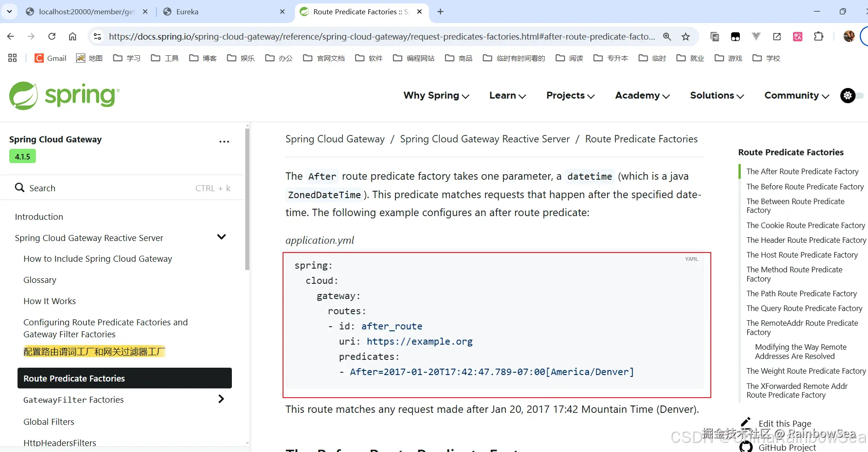
Task: Open the 编程网站 bookmark folder
Action: [413, 58]
